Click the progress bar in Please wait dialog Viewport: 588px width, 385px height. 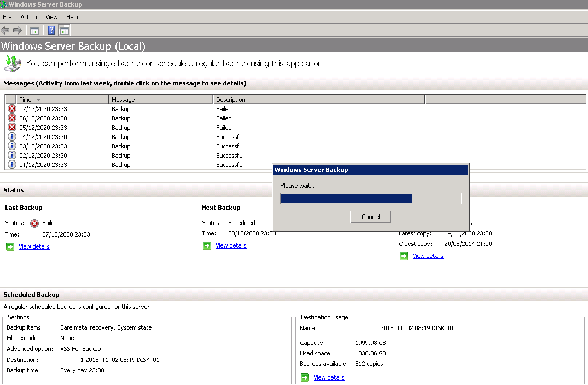370,198
